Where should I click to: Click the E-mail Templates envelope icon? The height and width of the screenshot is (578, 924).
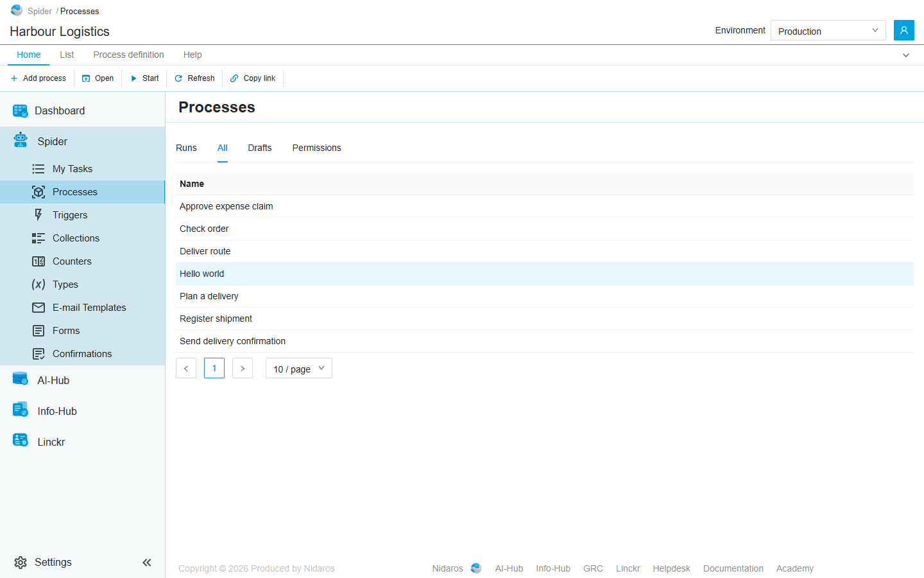[38, 308]
